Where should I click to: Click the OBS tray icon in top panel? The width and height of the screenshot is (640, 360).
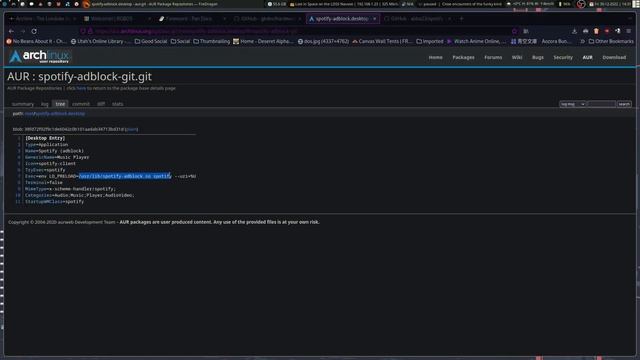coord(580,4)
